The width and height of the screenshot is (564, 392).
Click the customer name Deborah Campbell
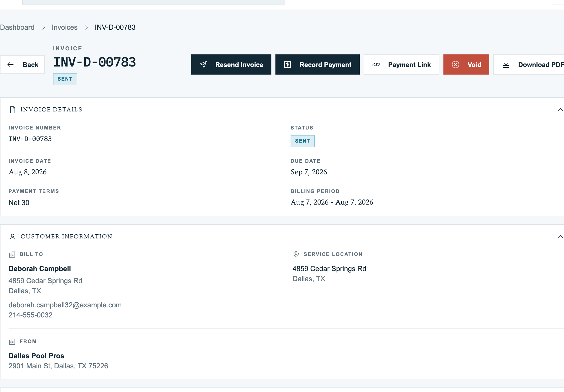[x=40, y=269]
